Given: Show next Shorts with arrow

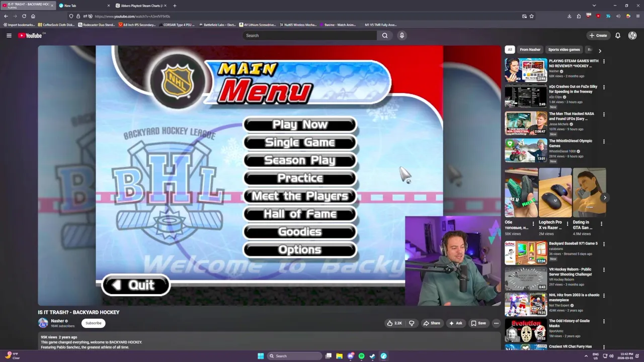Looking at the screenshot, I should pos(605,198).
